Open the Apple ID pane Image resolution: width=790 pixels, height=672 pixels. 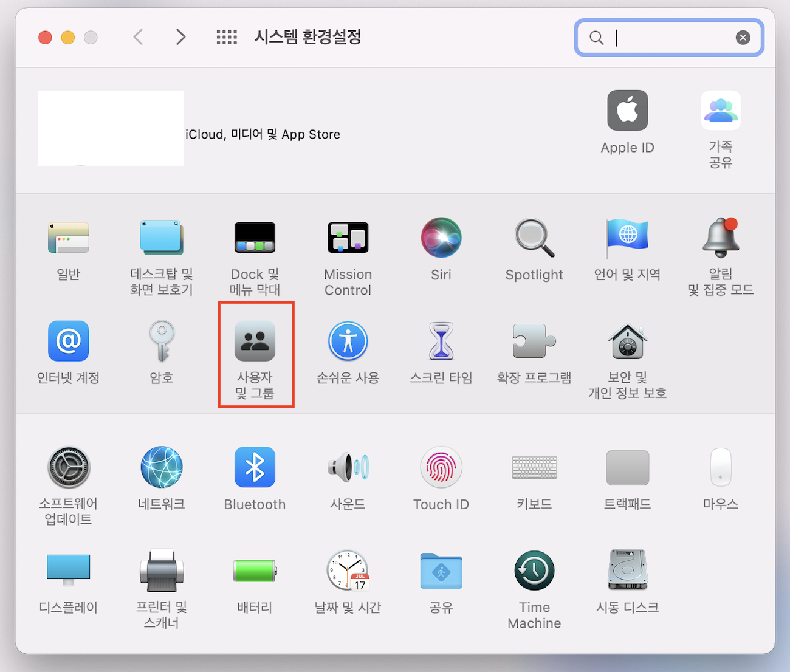point(627,111)
